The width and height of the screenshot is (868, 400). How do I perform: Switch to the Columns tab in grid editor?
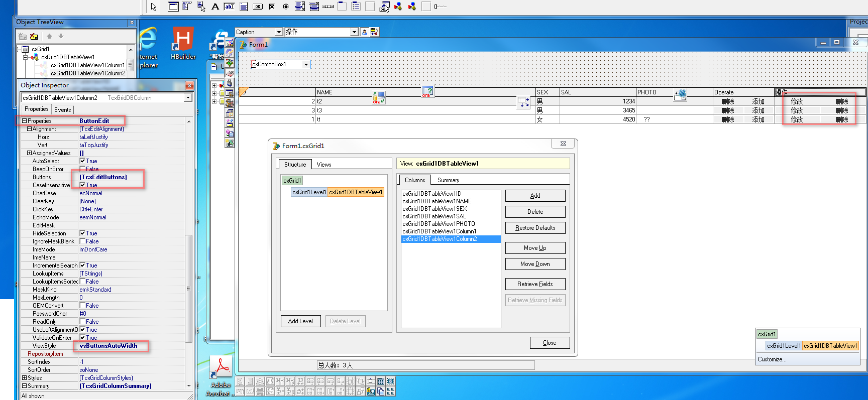coord(415,180)
